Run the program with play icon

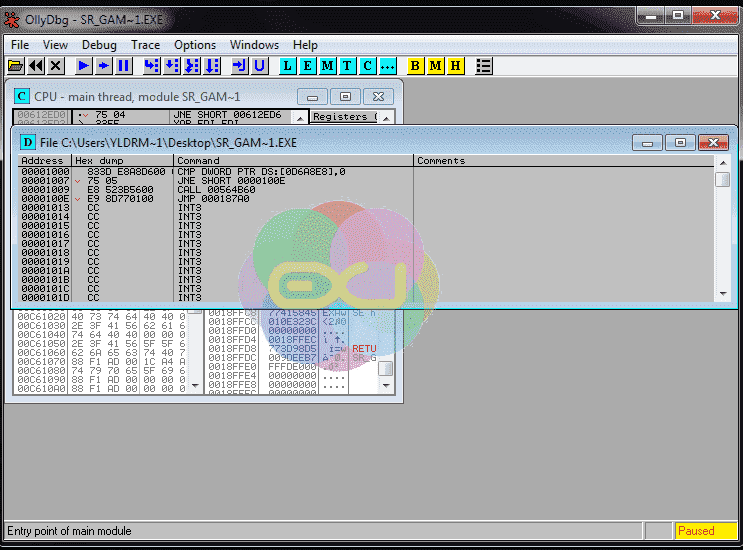pos(83,65)
